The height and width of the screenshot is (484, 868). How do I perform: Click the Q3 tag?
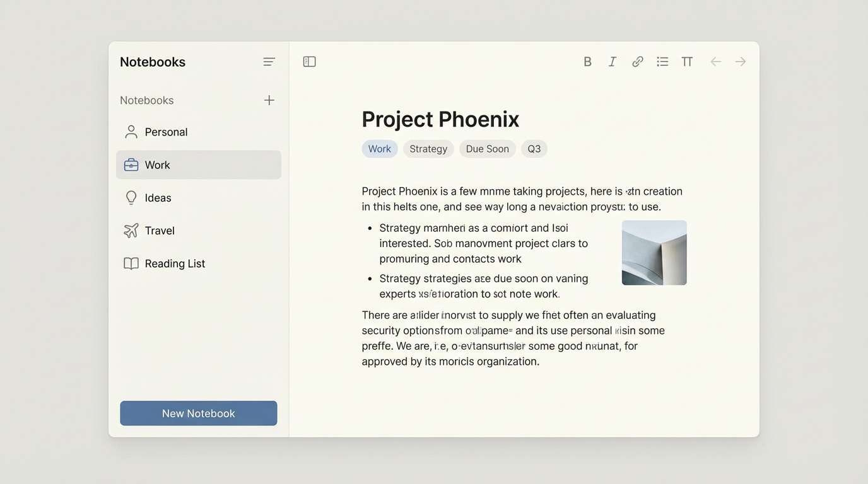coord(534,149)
